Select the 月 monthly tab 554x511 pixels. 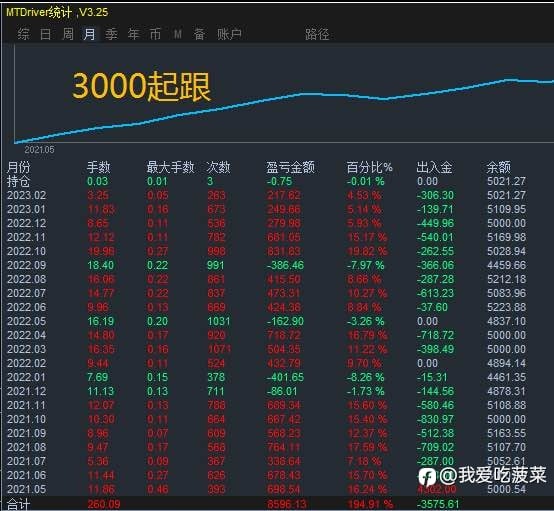click(89, 34)
